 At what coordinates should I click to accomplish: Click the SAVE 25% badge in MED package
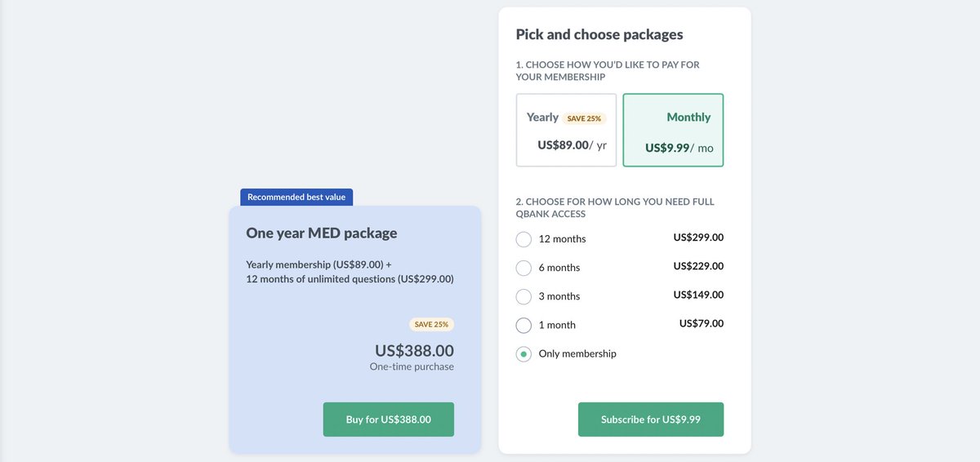click(x=431, y=324)
